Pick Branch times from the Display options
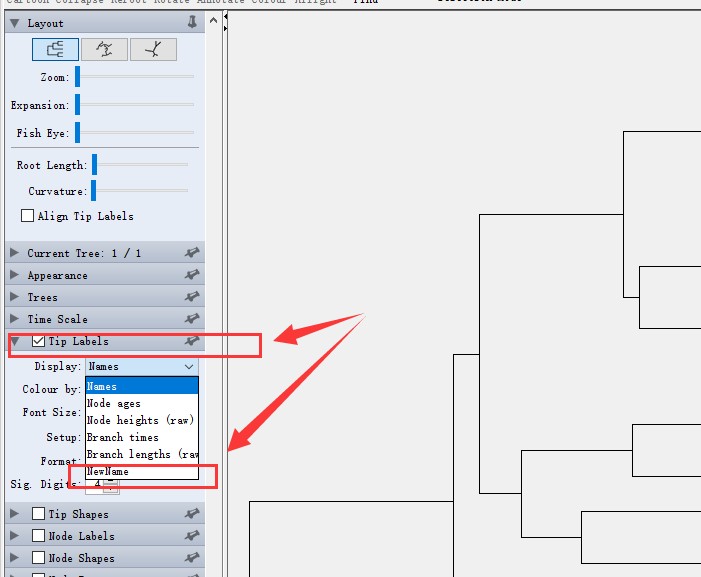The image size is (701, 577). pos(122,437)
